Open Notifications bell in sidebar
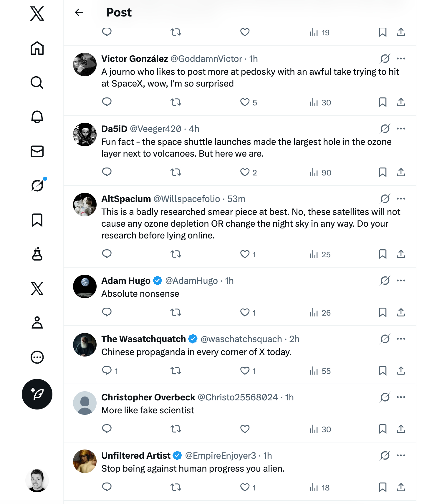Viewport: 447px width, 504px height. [x=37, y=117]
